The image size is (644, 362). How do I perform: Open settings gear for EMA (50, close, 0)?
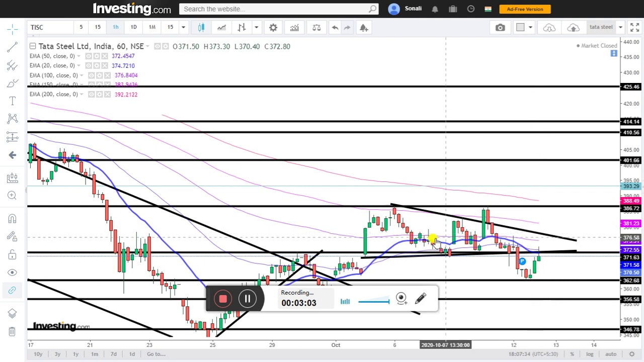(x=96, y=56)
